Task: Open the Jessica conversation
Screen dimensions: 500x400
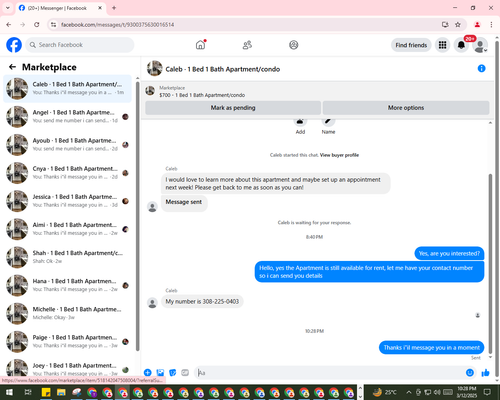Action: point(67,201)
